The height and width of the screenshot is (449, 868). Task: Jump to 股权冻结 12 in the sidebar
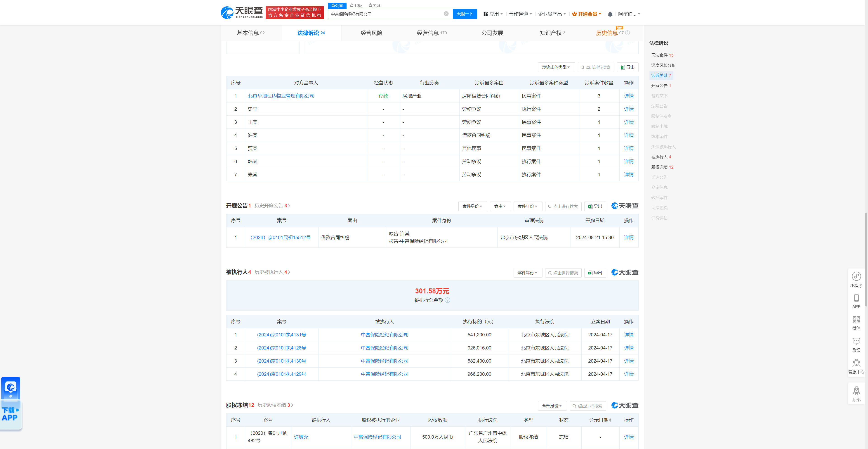[x=662, y=167]
